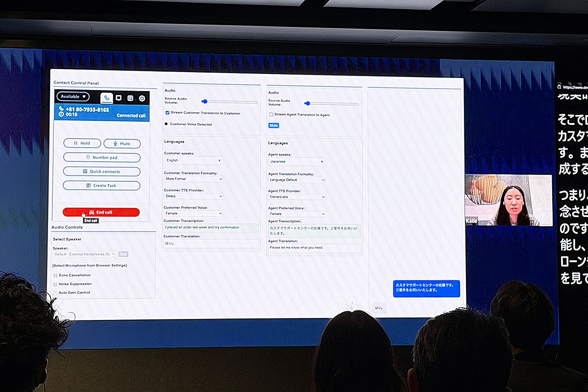The width and height of the screenshot is (588, 392).
Task: Open the Customer Preferred Voice dropdown
Action: click(x=194, y=214)
